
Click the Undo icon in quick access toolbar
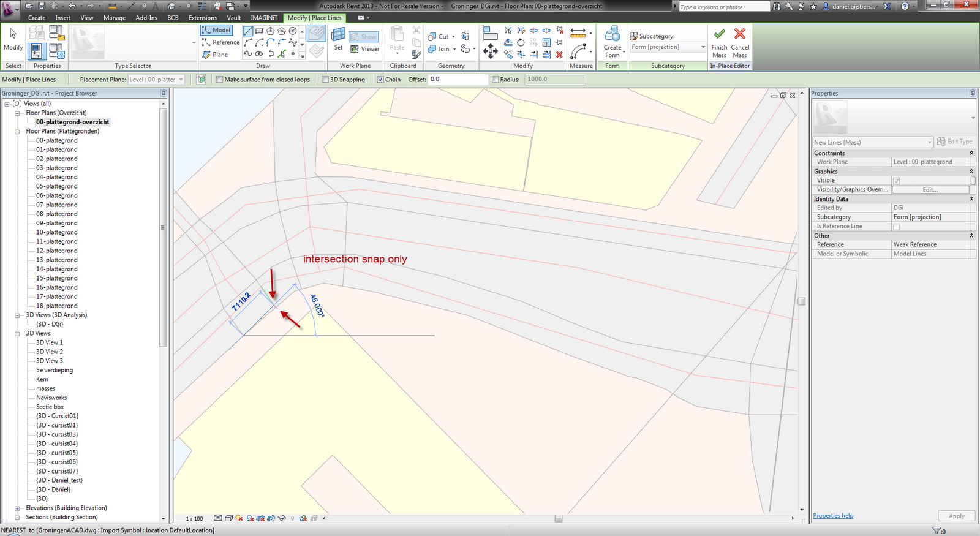tap(72, 6)
